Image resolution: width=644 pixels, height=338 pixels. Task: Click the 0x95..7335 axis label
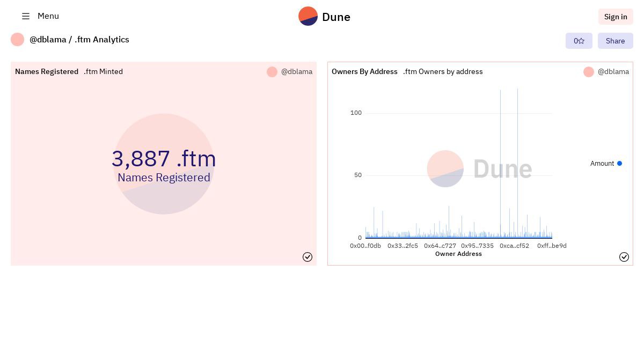pos(477,246)
